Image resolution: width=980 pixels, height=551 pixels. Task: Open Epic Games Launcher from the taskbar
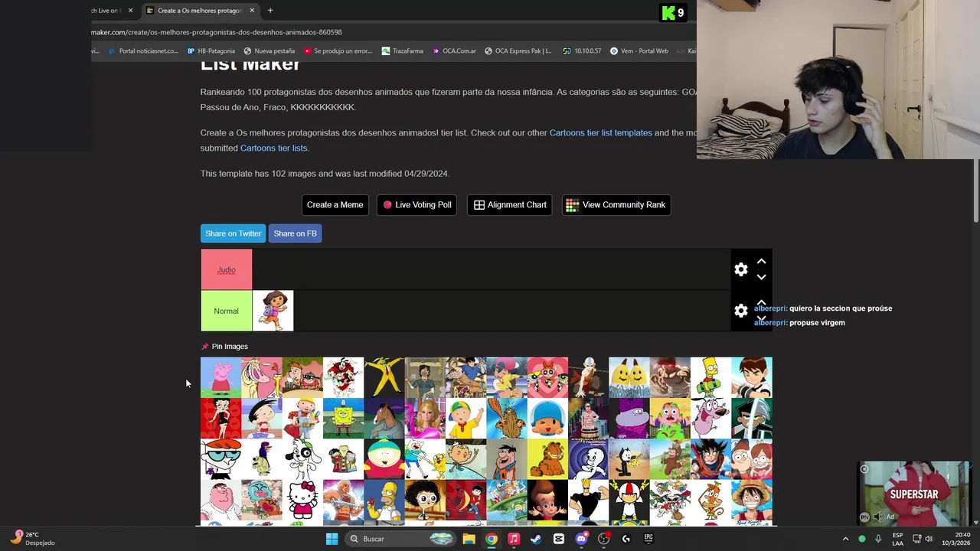648,539
